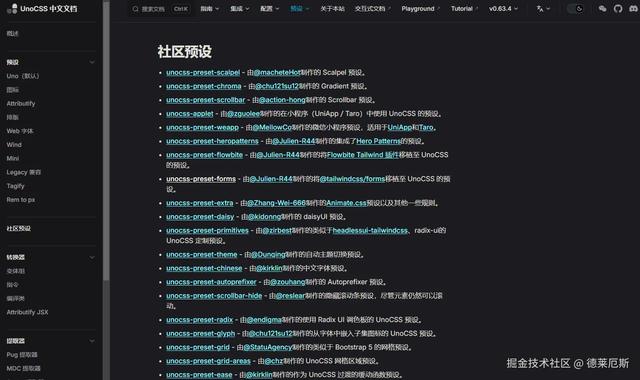Viewport: 640px width, 380px height.
Task: Collapse the 预设 sidebar section chevron
Action: point(92,62)
